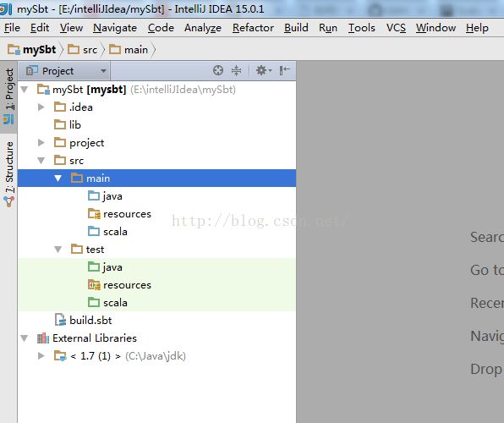This screenshot has width=504, height=423.
Task: Expand the .idea folder arrow
Action: coord(41,107)
